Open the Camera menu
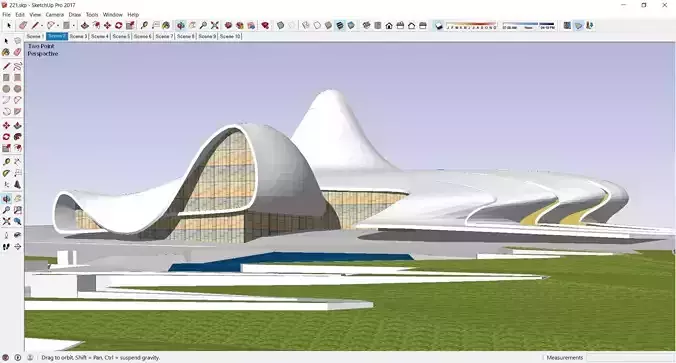The height and width of the screenshot is (363, 676). point(55,15)
